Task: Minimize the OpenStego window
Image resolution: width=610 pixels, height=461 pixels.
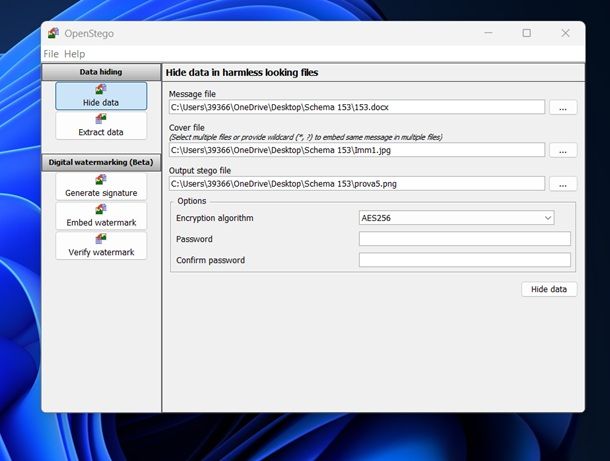Action: click(489, 33)
